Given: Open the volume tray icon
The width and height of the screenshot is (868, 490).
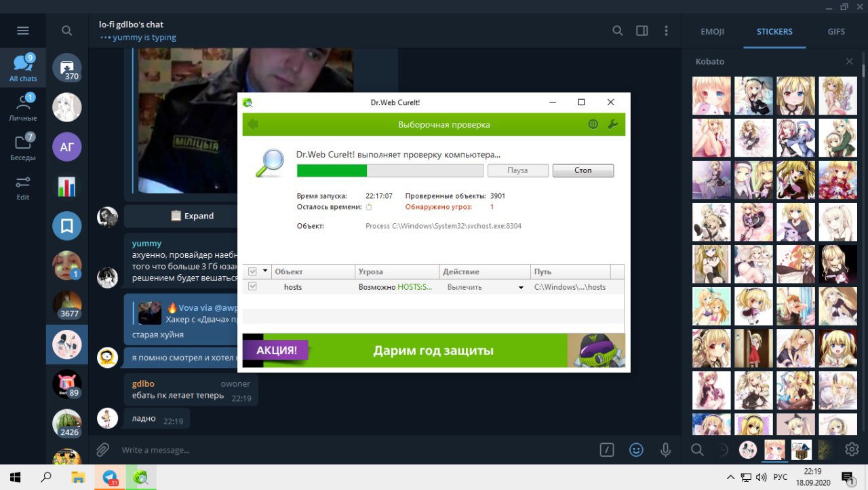Looking at the screenshot, I should click(x=762, y=476).
